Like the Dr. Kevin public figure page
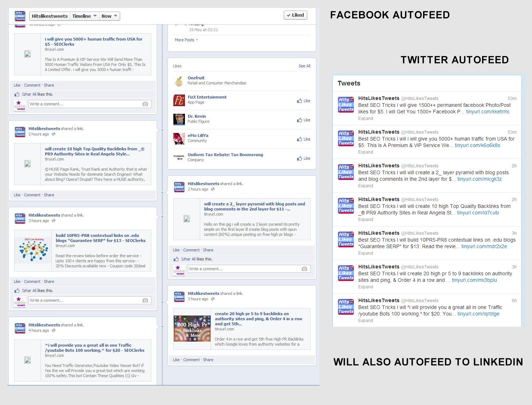Image resolution: width=532 pixels, height=405 pixels. coord(304,120)
